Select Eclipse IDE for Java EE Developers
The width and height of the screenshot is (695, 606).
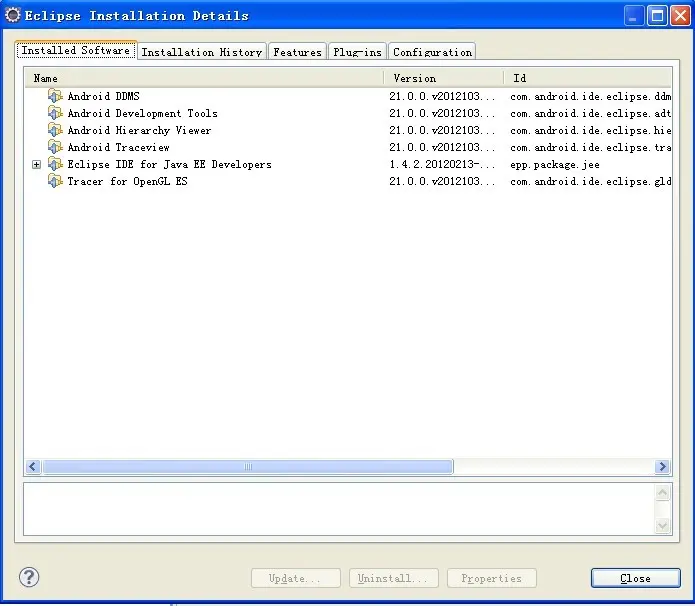coord(348,164)
